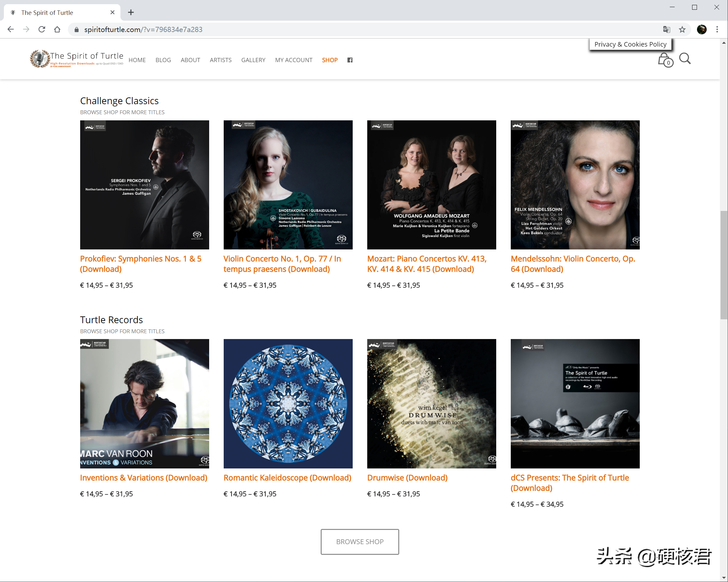The height and width of the screenshot is (582, 728).
Task: Go back with browser back arrow
Action: tap(11, 29)
